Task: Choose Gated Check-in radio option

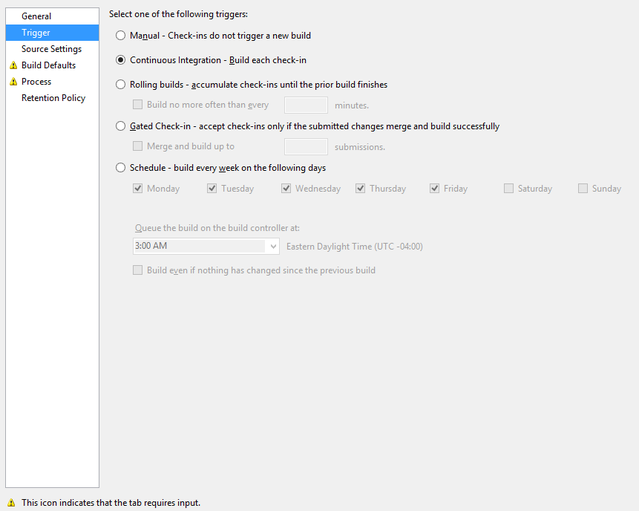Action: [x=120, y=126]
